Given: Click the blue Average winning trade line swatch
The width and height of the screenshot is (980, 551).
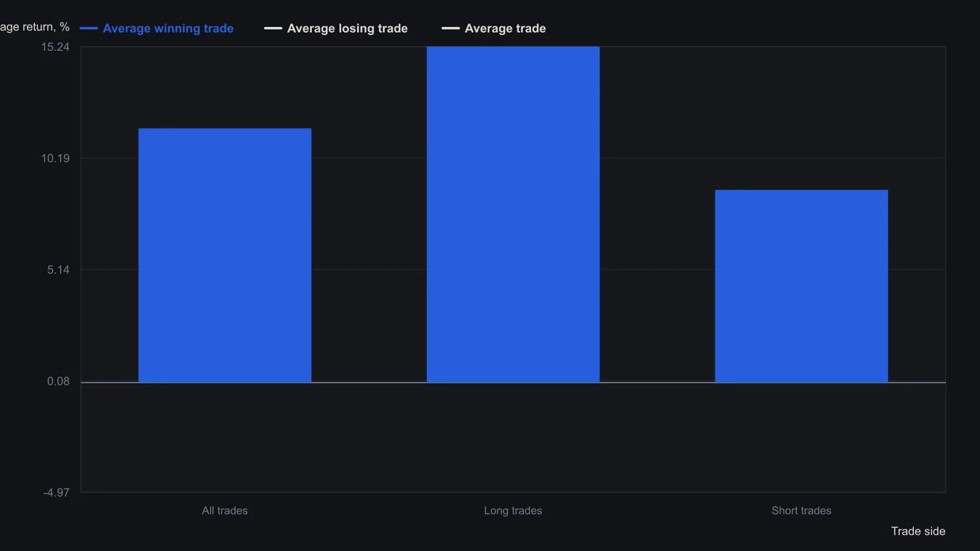Looking at the screenshot, I should (89, 28).
